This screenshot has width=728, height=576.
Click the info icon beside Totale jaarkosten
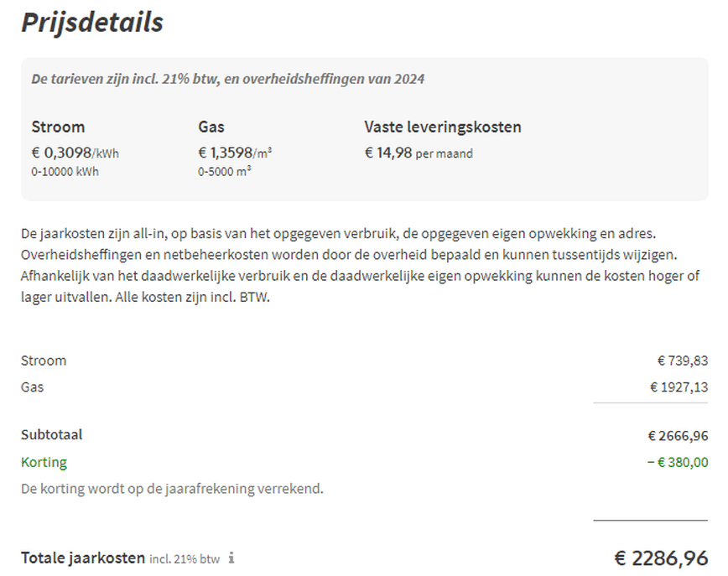(x=231, y=558)
